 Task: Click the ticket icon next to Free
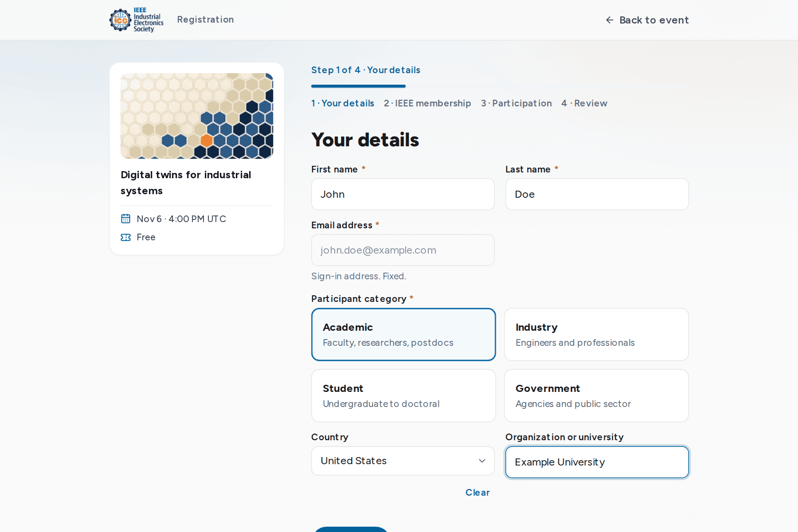[x=126, y=237]
